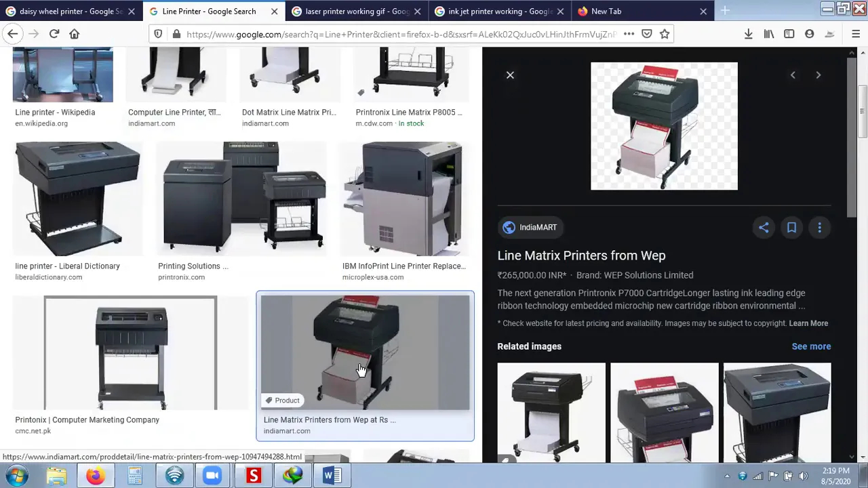
Task: Click the tracking protection shield icon
Action: click(158, 34)
